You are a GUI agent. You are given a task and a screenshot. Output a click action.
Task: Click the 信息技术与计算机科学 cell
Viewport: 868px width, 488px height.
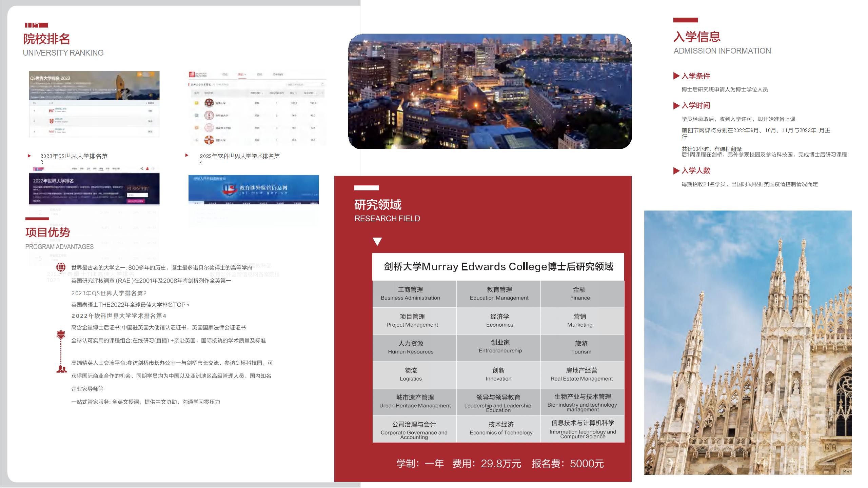(x=582, y=429)
